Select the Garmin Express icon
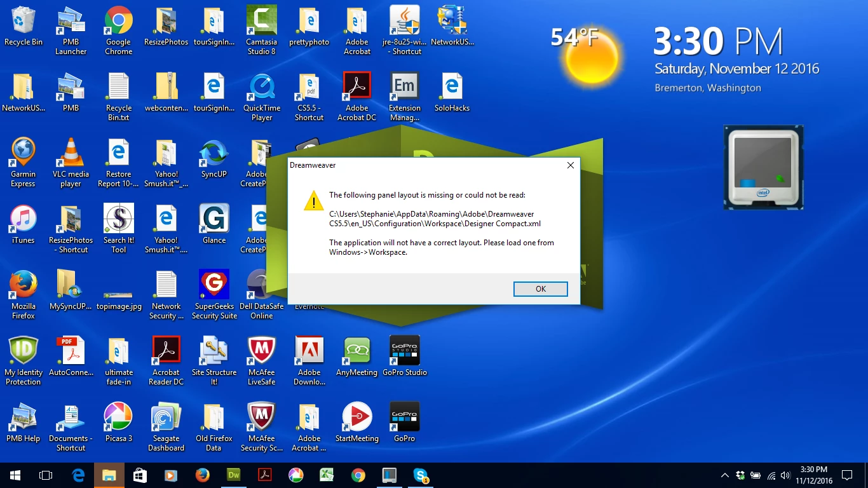Viewport: 868px width, 488px height. (24, 163)
